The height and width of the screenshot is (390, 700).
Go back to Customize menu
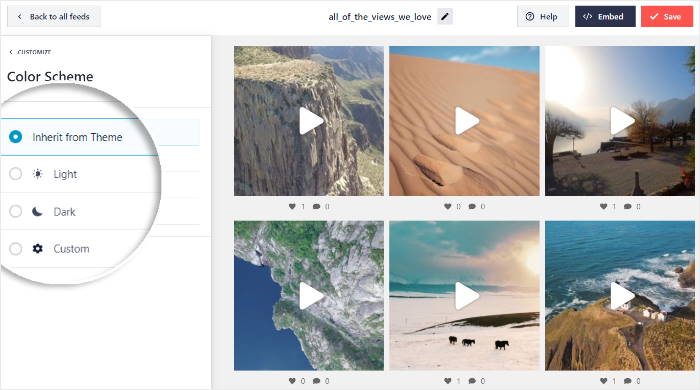click(30, 52)
